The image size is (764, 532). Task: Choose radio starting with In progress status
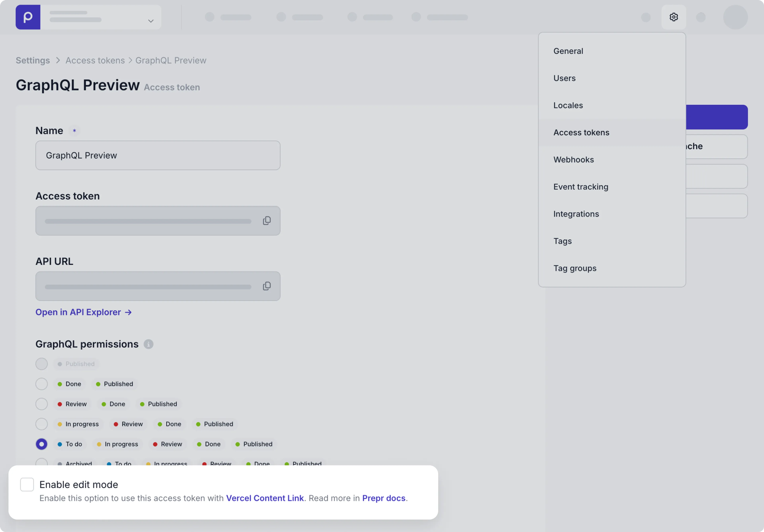(x=42, y=424)
